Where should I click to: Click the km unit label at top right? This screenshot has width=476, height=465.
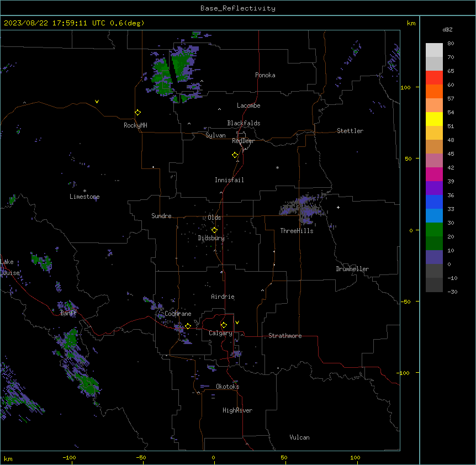(411, 23)
